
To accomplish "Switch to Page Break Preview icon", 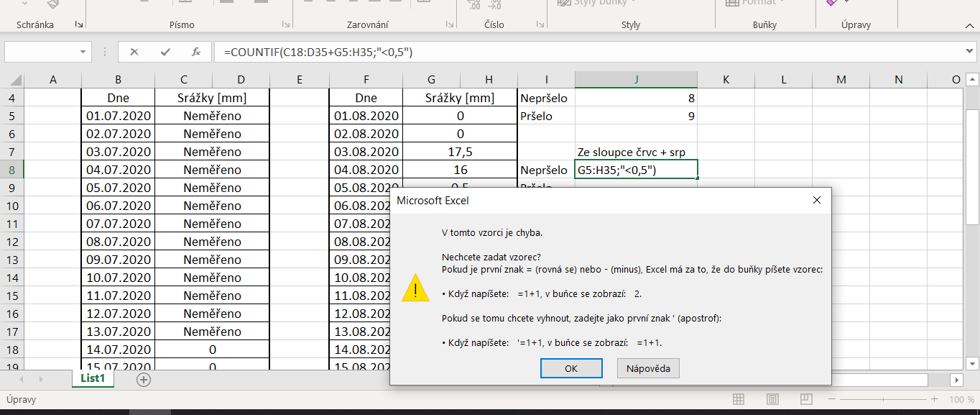I will click(806, 399).
